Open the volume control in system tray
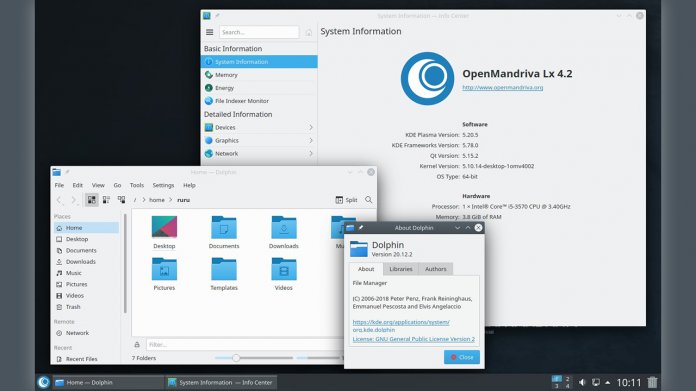696x391 pixels. (x=582, y=382)
